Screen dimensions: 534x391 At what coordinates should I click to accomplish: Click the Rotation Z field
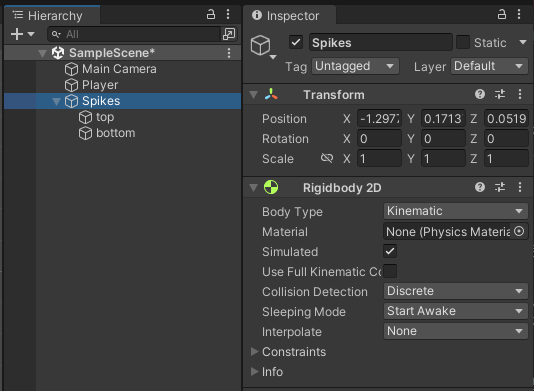coord(506,139)
